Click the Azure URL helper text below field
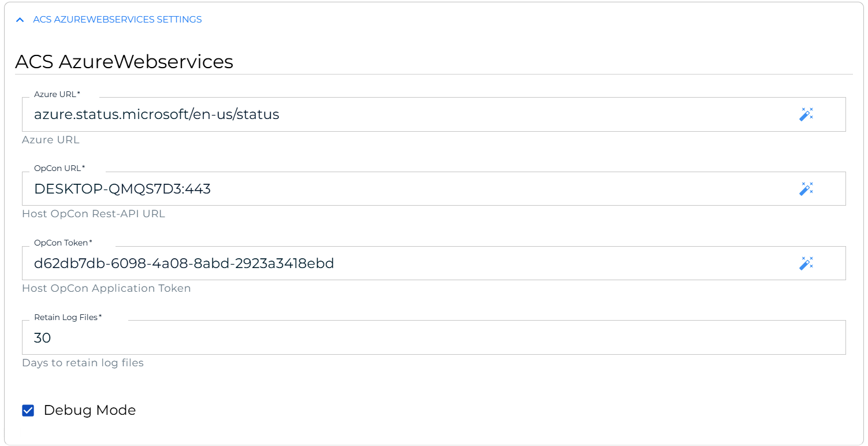 (x=51, y=140)
